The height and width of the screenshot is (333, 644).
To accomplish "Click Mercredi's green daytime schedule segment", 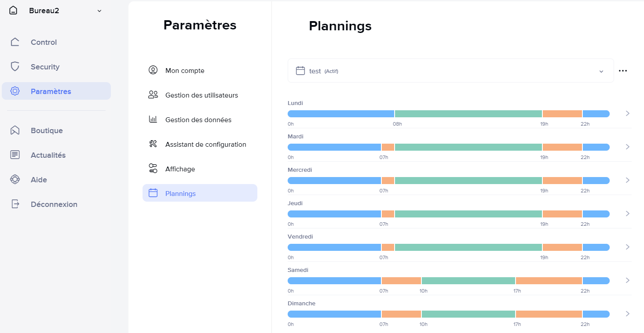I will (x=468, y=181).
